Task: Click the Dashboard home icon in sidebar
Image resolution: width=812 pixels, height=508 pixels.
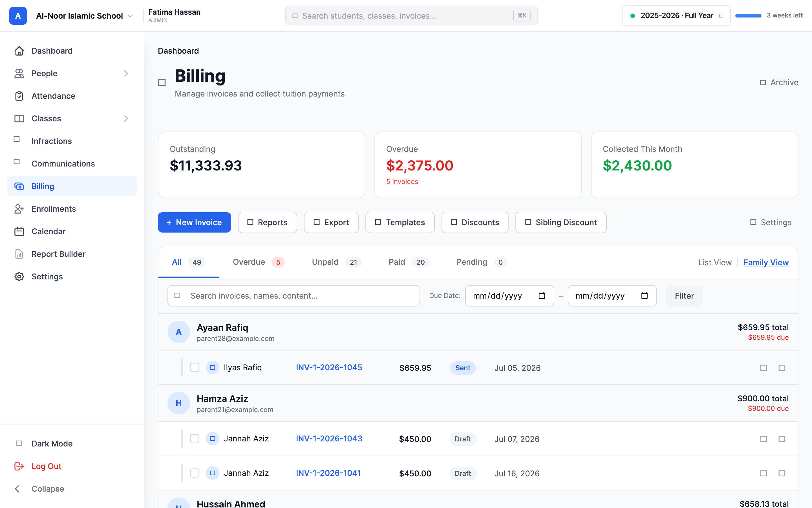Action: point(19,51)
